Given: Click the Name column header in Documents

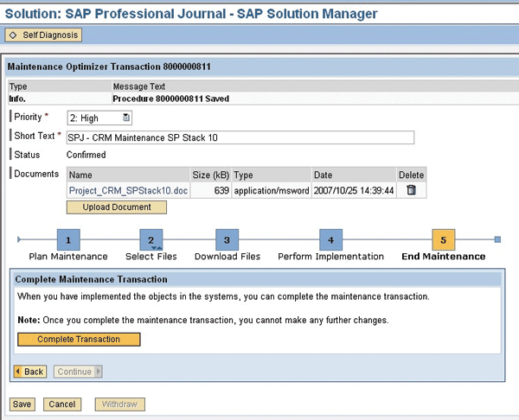Looking at the screenshot, I should click(x=128, y=175).
